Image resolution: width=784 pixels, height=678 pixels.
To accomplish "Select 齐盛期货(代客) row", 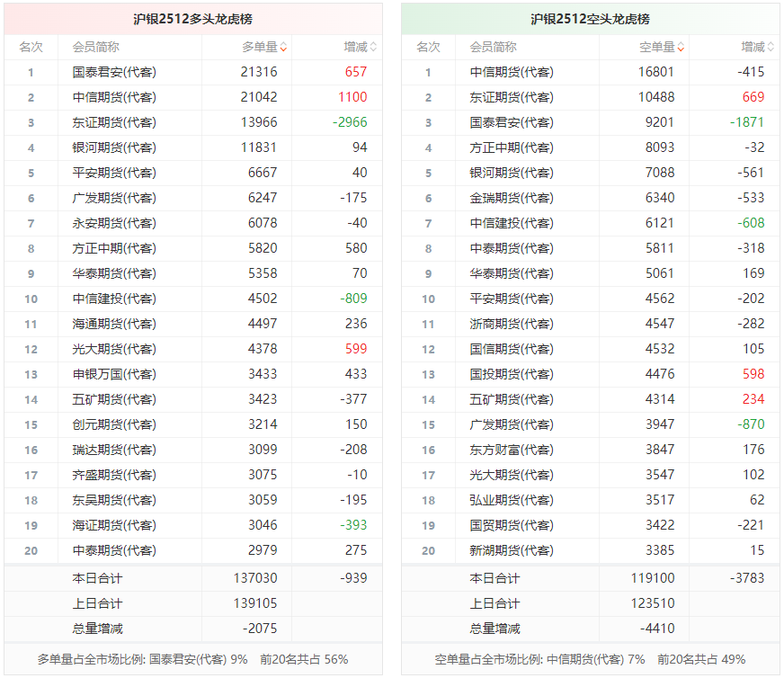I will 193,475.
